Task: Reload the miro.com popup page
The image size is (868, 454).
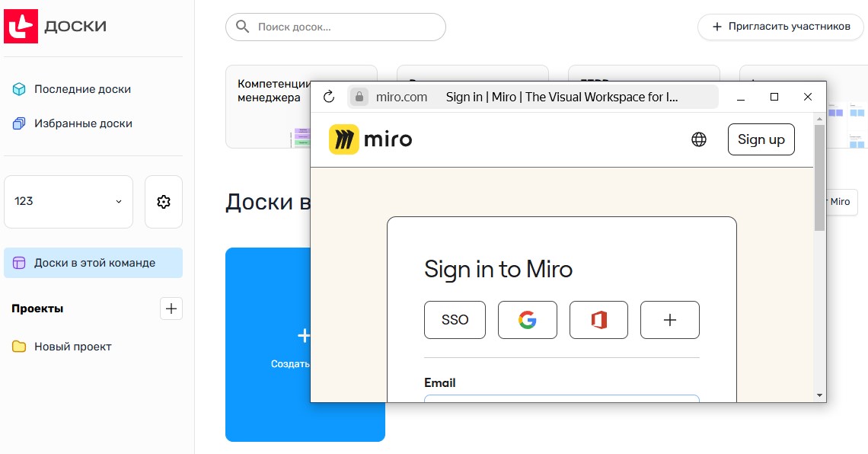Action: (329, 97)
